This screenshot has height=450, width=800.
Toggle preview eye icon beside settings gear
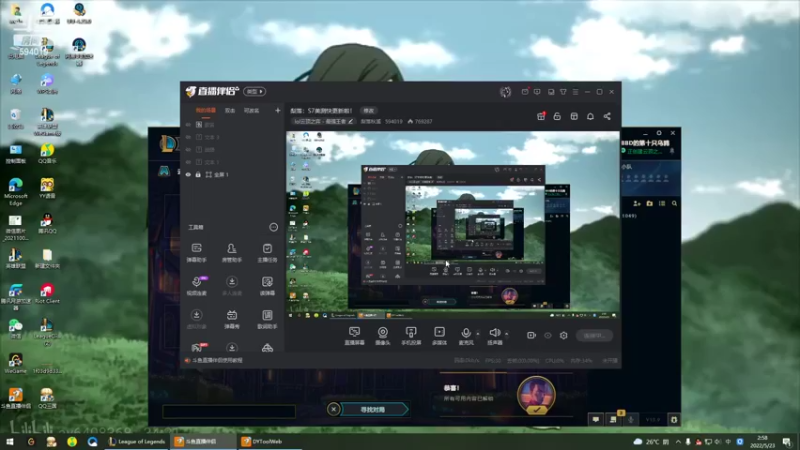tap(547, 335)
